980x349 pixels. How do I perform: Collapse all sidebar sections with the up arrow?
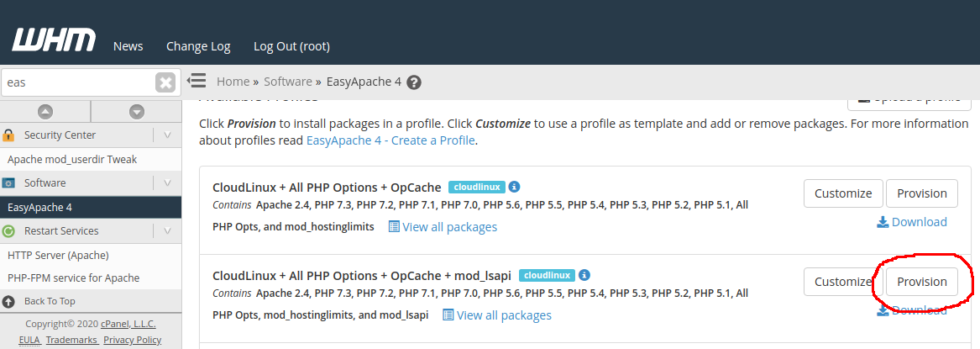click(x=45, y=112)
